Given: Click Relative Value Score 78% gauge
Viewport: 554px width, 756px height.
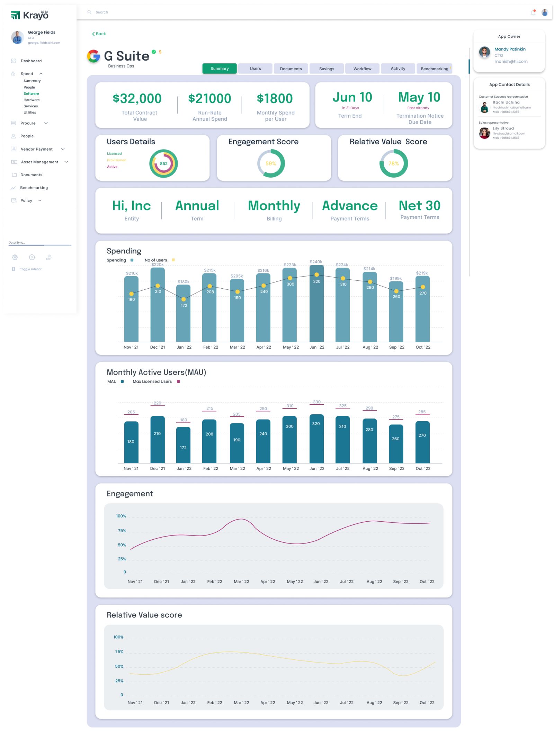Looking at the screenshot, I should pyautogui.click(x=394, y=163).
